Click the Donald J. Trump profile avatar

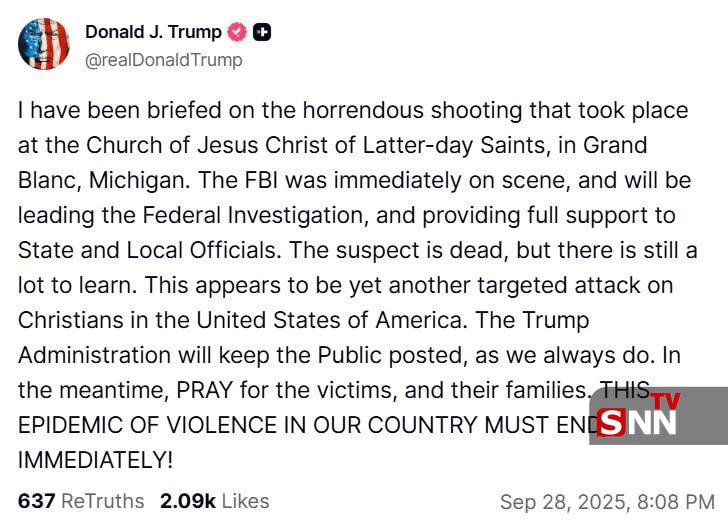tap(44, 44)
